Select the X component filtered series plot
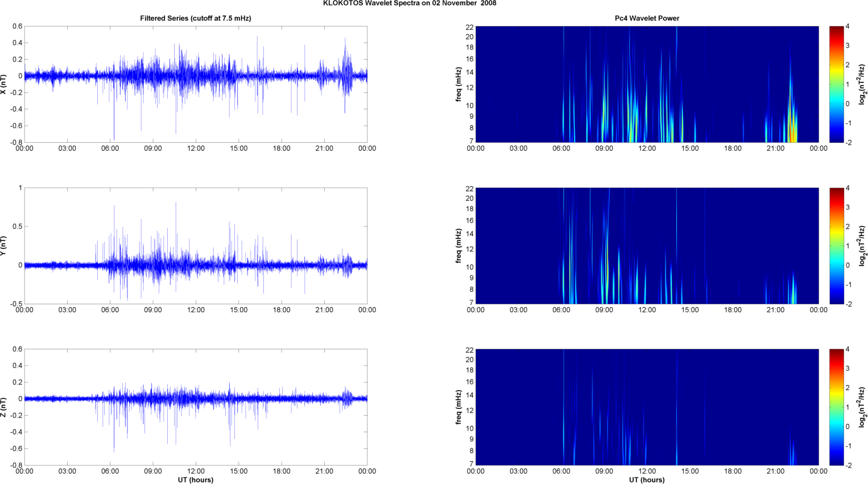 click(195, 84)
